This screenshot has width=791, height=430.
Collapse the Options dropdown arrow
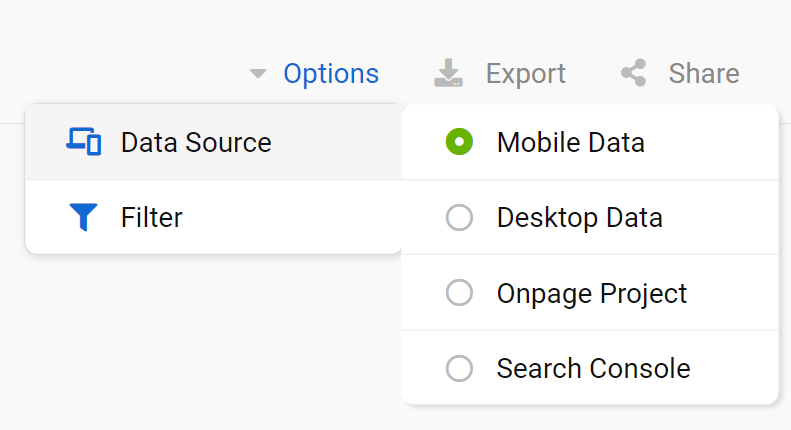pos(258,74)
